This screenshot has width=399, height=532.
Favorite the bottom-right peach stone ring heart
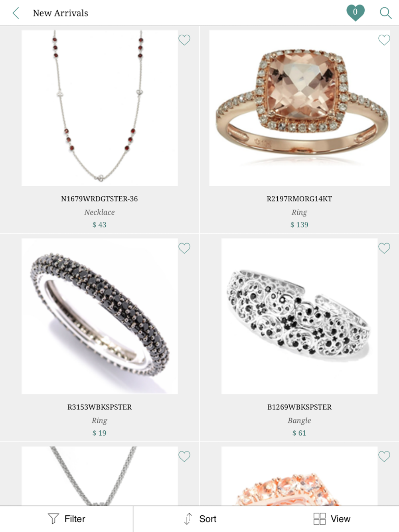tap(384, 456)
